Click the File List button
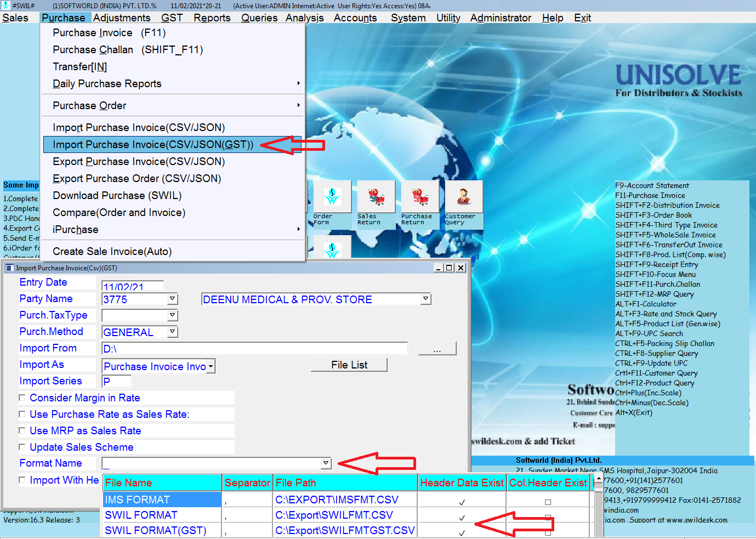Viewport: 756px width, 539px height. 349,365
